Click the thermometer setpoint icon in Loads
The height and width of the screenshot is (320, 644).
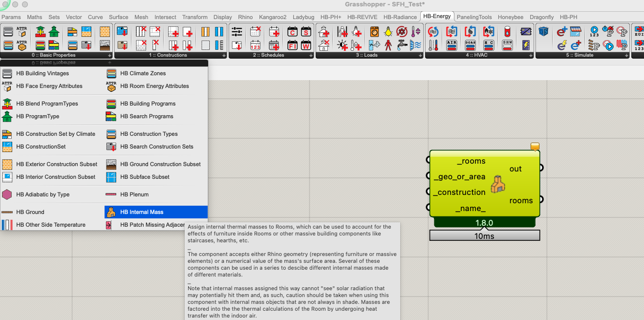coord(415,32)
